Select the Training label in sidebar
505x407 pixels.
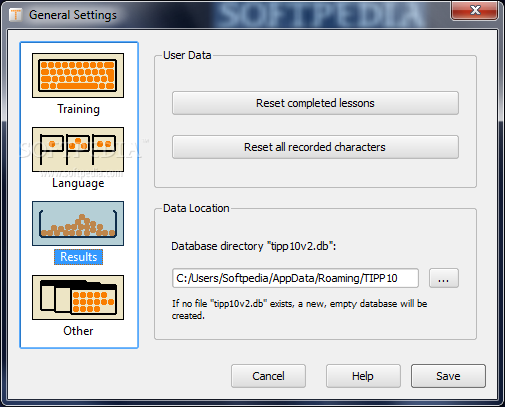pos(78,109)
